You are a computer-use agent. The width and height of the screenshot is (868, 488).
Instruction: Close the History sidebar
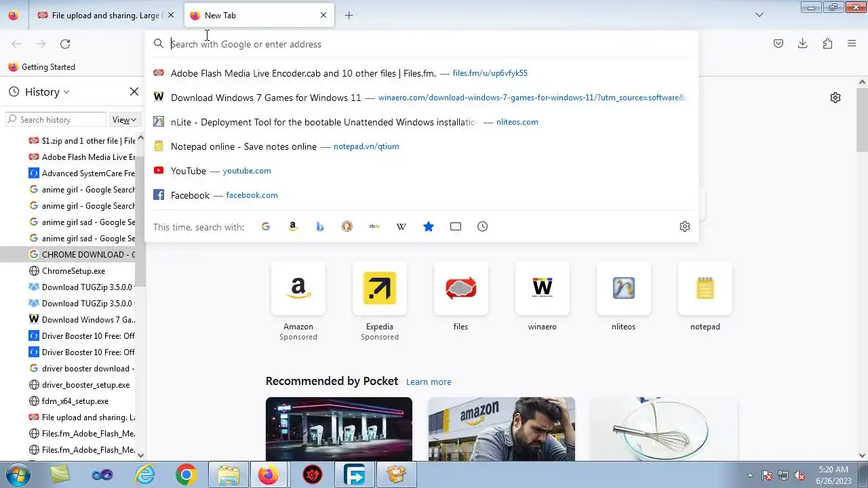(x=134, y=91)
